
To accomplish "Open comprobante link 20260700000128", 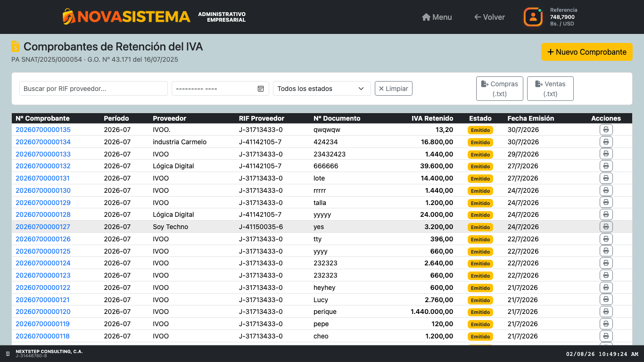I will tap(43, 214).
